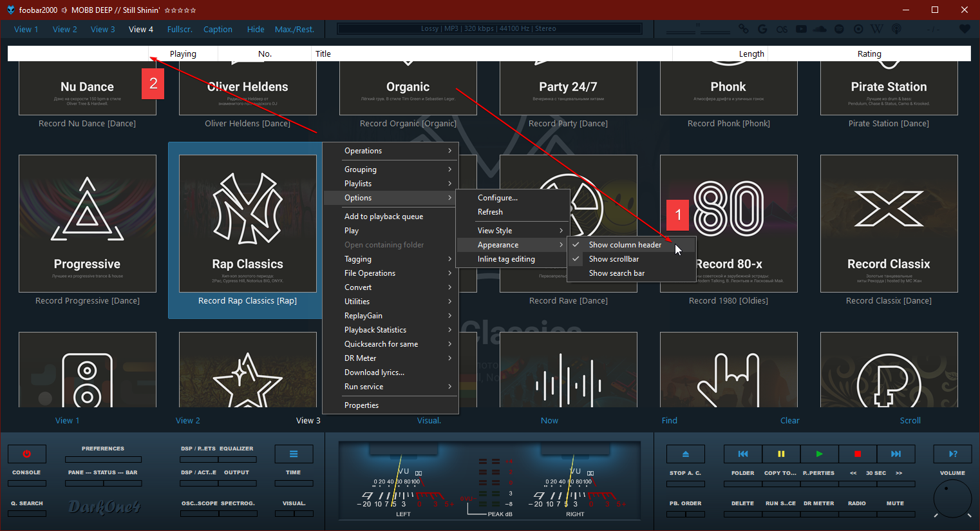Expand the Playlists submenu
Screen dimensions: 980x531
pos(391,184)
